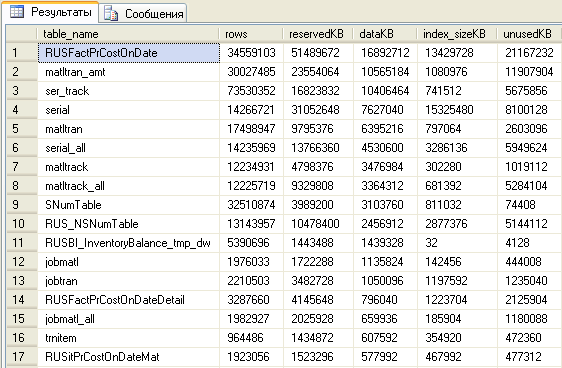Select dataKB value 3364312

[x=385, y=186]
